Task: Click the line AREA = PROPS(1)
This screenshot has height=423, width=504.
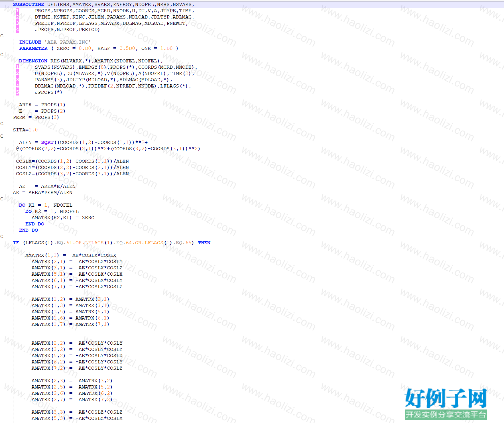Action: [42, 105]
